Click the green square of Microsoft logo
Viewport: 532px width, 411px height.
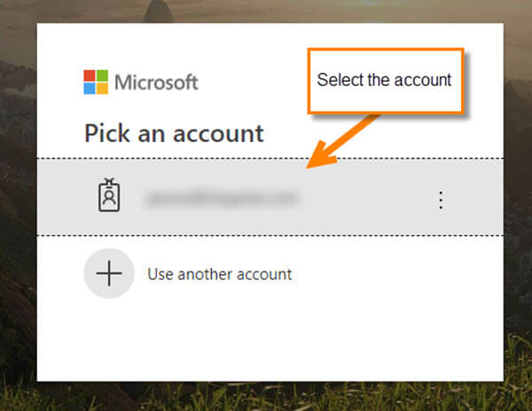[x=102, y=75]
